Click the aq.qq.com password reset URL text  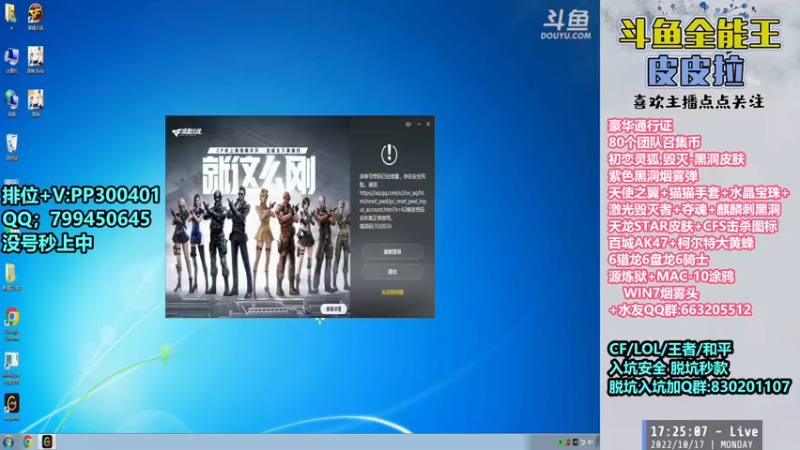click(x=392, y=201)
